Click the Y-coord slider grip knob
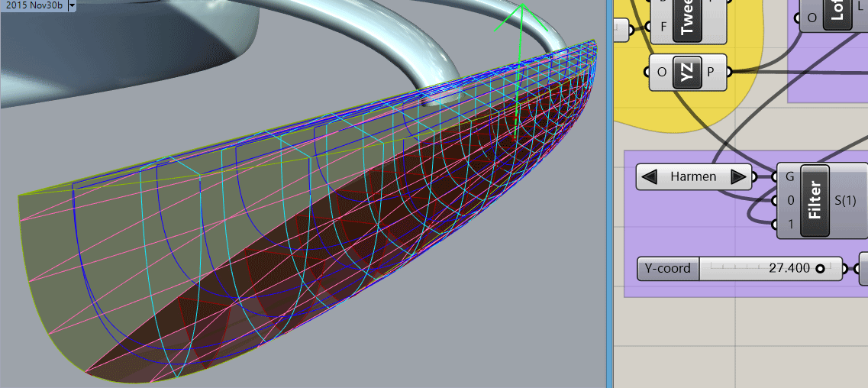868x388 pixels. (x=820, y=269)
